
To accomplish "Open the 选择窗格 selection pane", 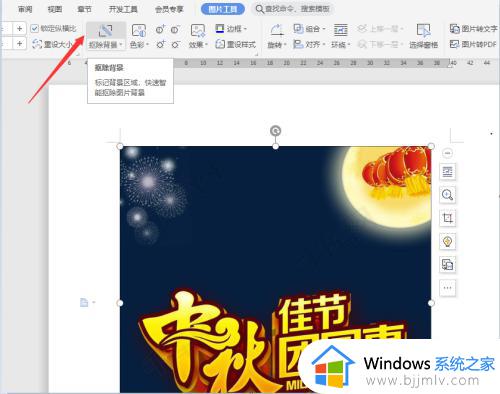I will 423,36.
